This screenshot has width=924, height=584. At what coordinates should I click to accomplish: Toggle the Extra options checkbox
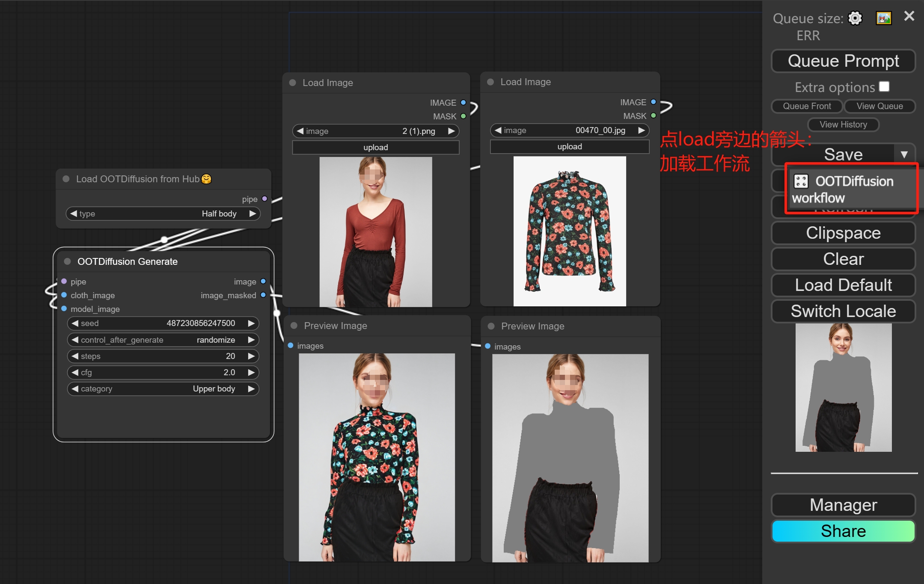tap(884, 87)
